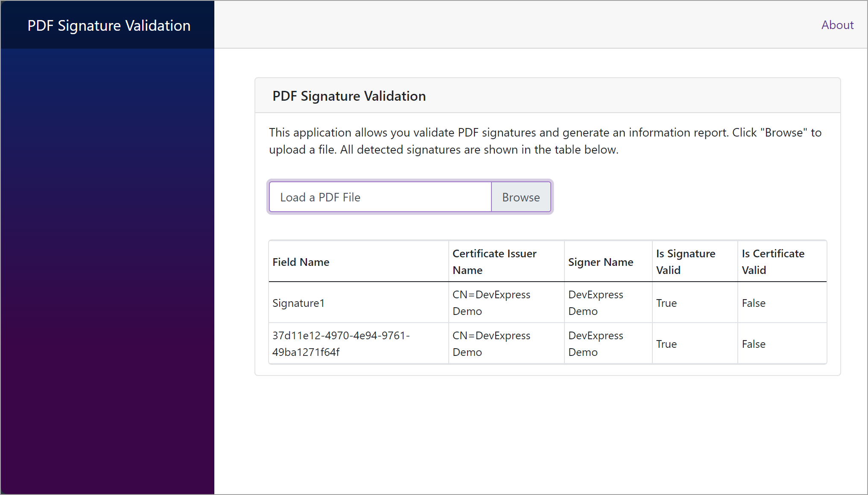Click the About link
This screenshot has width=868, height=495.
tap(837, 25)
